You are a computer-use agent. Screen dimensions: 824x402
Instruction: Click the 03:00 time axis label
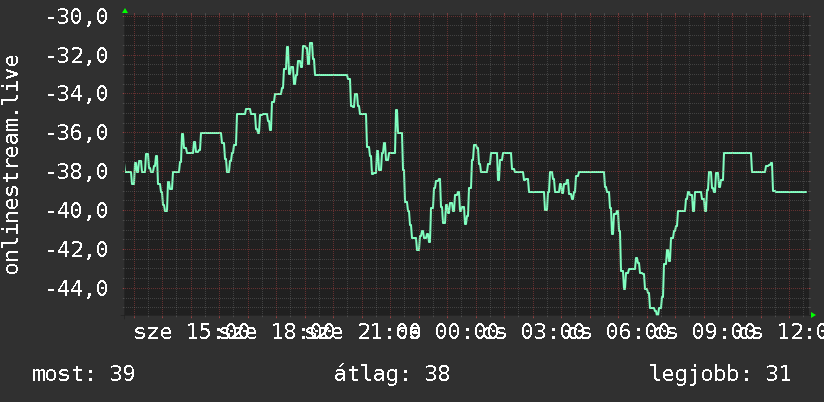552,332
